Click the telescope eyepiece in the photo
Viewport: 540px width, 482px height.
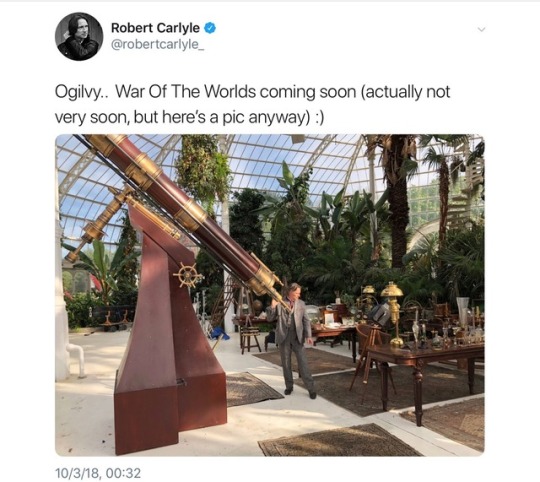pyautogui.click(x=284, y=302)
